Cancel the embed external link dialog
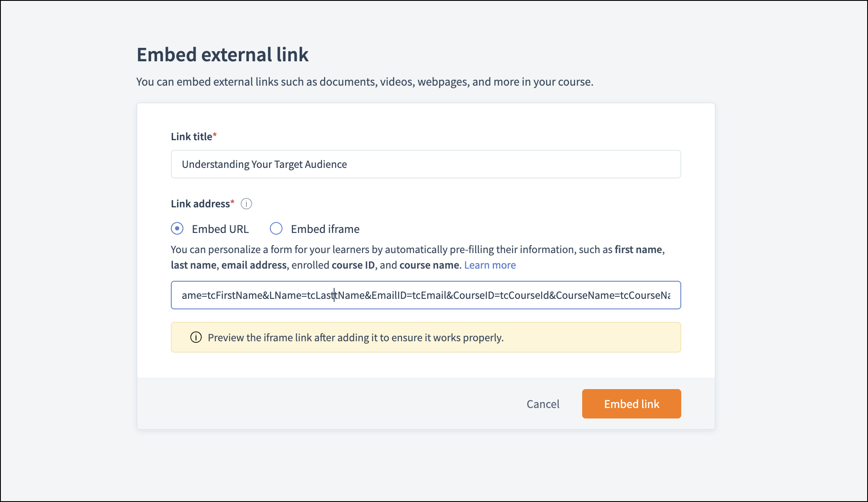Image resolution: width=868 pixels, height=502 pixels. pos(543,404)
